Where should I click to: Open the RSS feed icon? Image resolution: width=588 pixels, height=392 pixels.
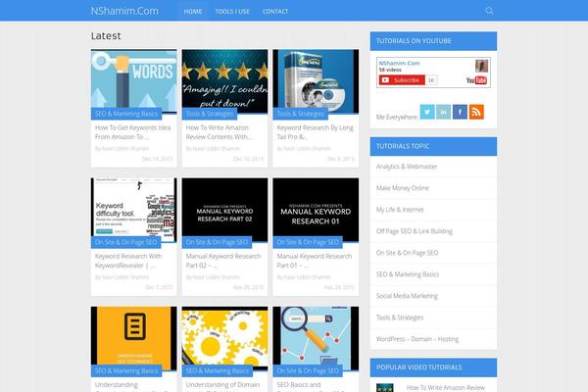coord(476,112)
